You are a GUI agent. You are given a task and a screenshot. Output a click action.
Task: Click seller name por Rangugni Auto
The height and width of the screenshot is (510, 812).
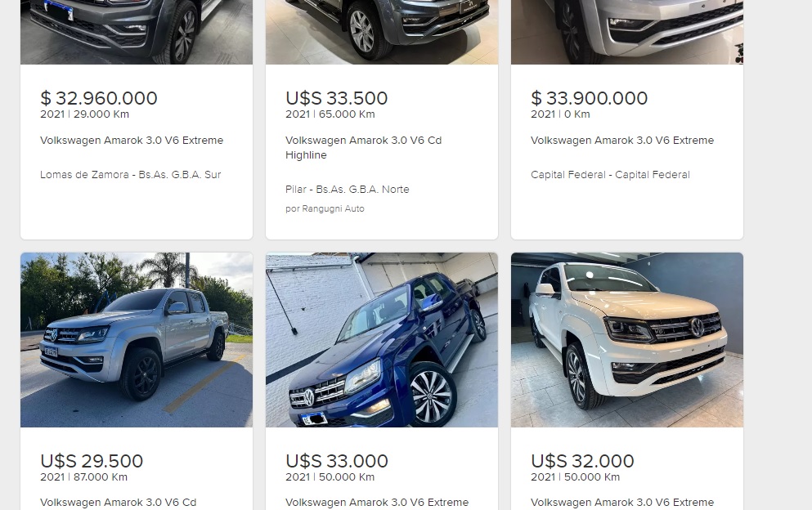coord(325,208)
